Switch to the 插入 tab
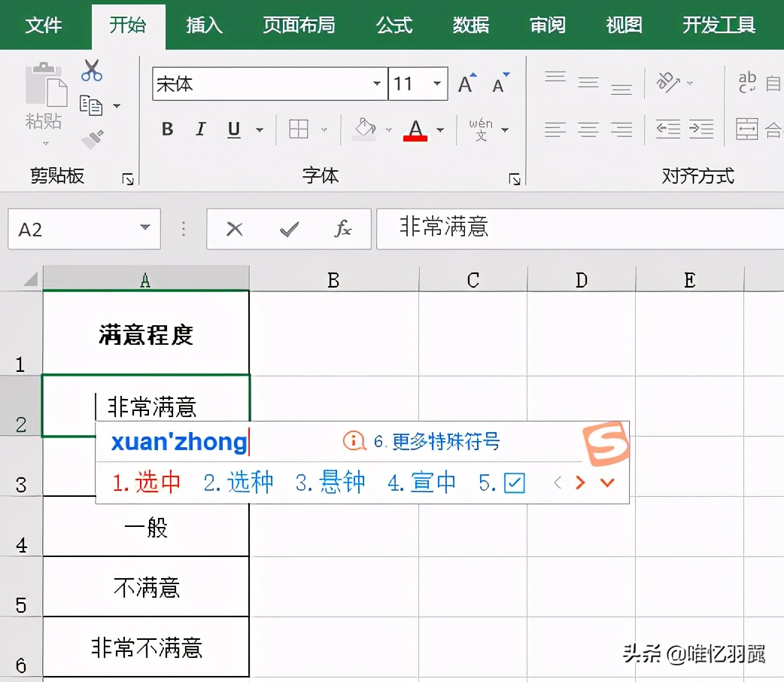The height and width of the screenshot is (682, 784). (204, 25)
